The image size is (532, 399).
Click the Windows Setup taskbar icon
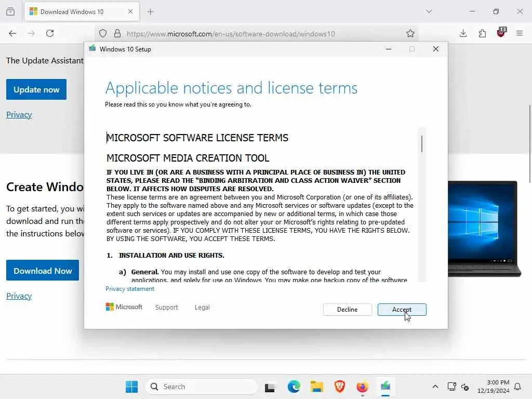tap(385, 387)
